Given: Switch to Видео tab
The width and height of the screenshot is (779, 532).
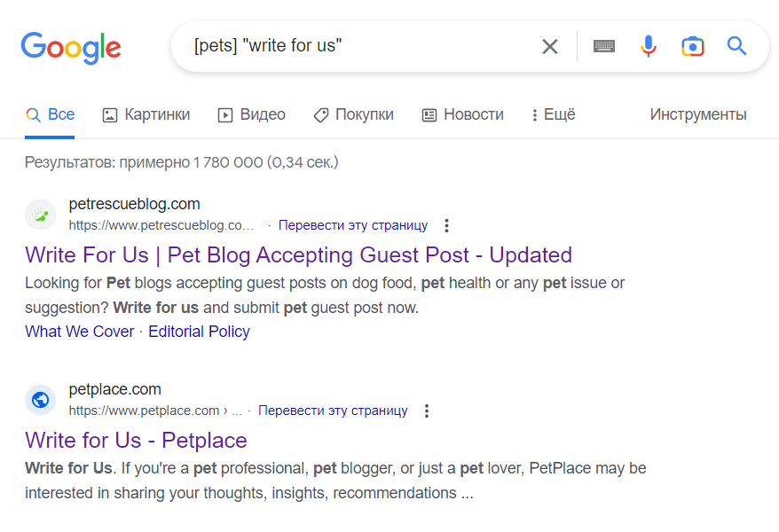Looking at the screenshot, I should (x=251, y=114).
